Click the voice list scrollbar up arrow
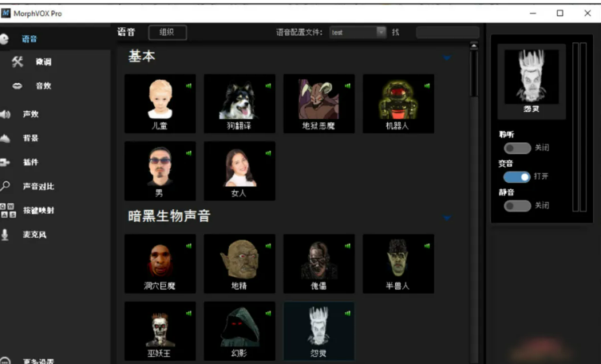The image size is (601, 364). pos(474,45)
